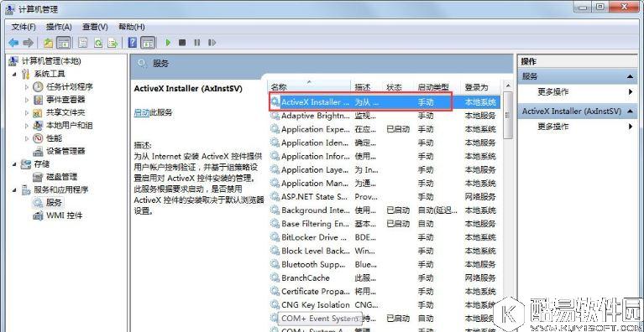Collapse the 系统工具 tree node
The image size is (644, 332).
(x=14, y=74)
